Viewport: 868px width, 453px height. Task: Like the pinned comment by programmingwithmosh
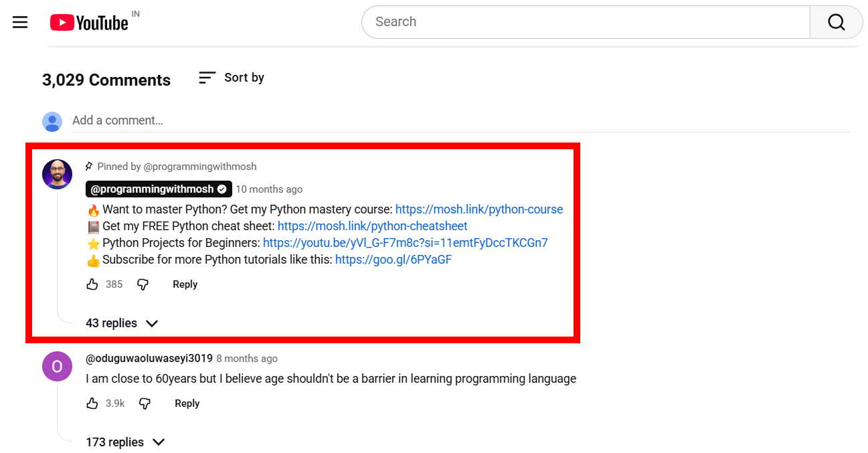(x=92, y=284)
